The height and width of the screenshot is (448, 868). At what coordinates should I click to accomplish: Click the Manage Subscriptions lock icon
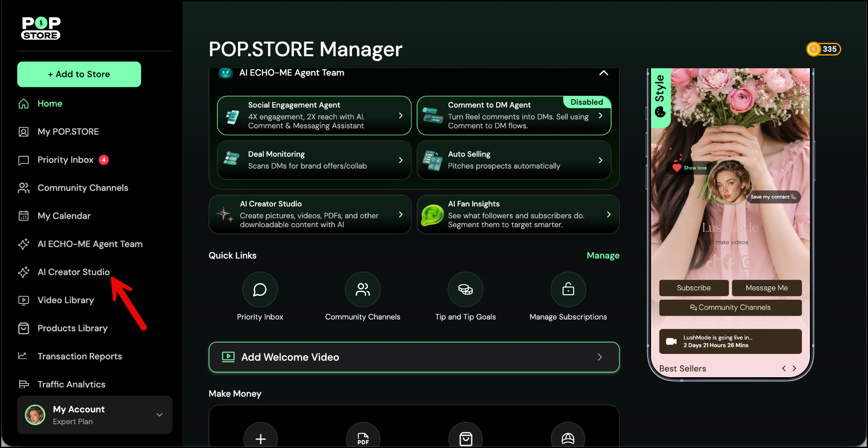pyautogui.click(x=568, y=289)
